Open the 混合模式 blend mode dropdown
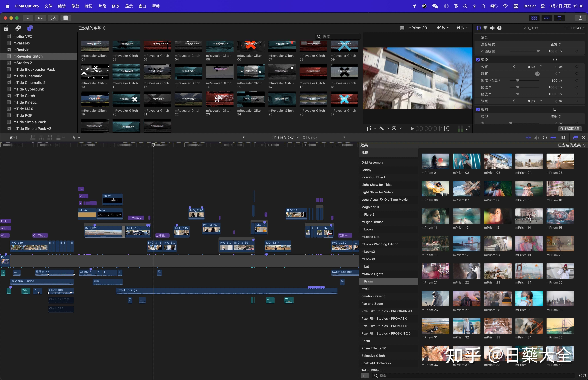588x380 pixels. tap(555, 44)
